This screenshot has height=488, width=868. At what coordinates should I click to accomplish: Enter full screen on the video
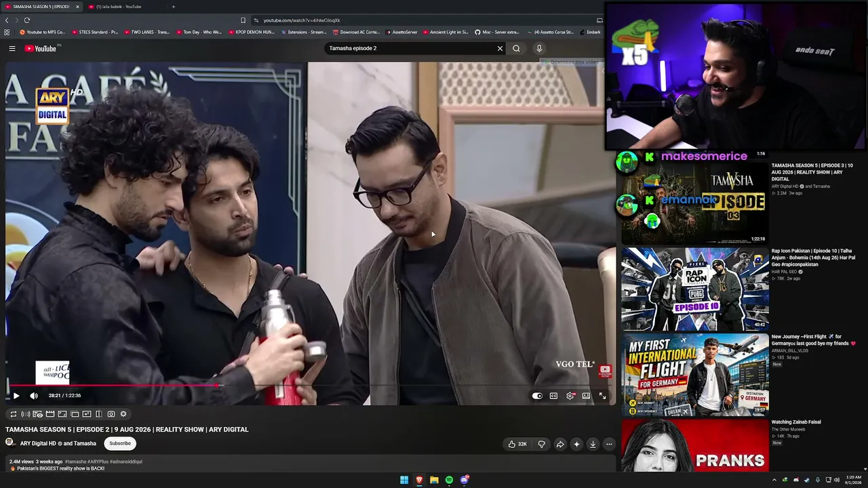click(x=602, y=396)
